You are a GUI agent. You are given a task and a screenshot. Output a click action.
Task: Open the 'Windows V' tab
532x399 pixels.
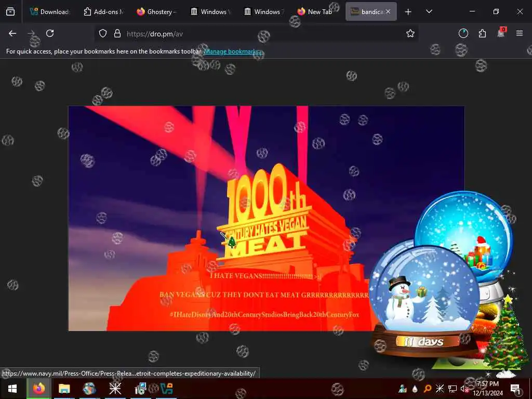click(210, 11)
